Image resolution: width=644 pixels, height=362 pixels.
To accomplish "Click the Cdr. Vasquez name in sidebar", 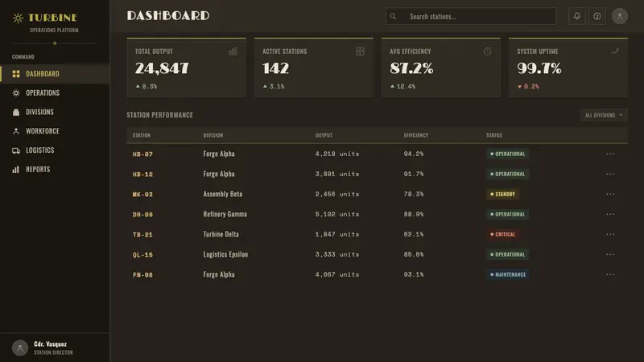I will click(x=50, y=344).
